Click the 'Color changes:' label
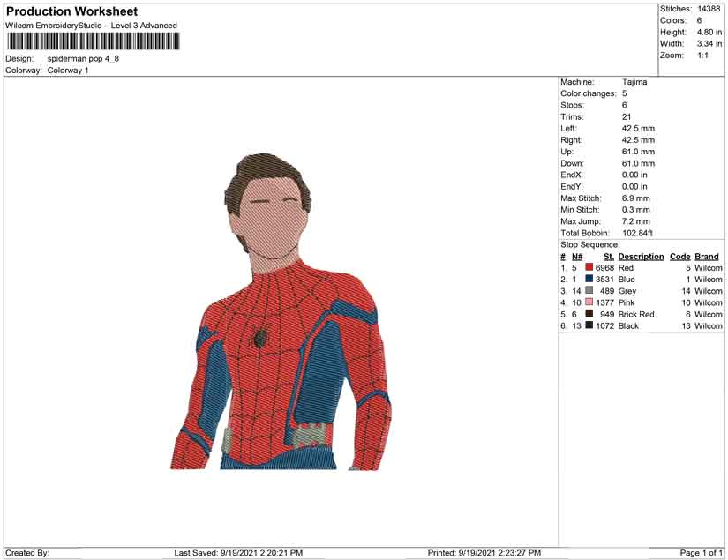The image size is (728, 560). click(589, 93)
